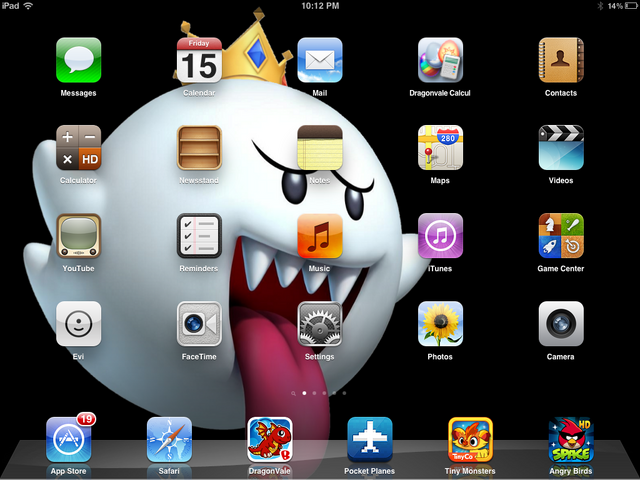The image size is (640, 480).
Task: Open Game Center
Action: point(561,236)
